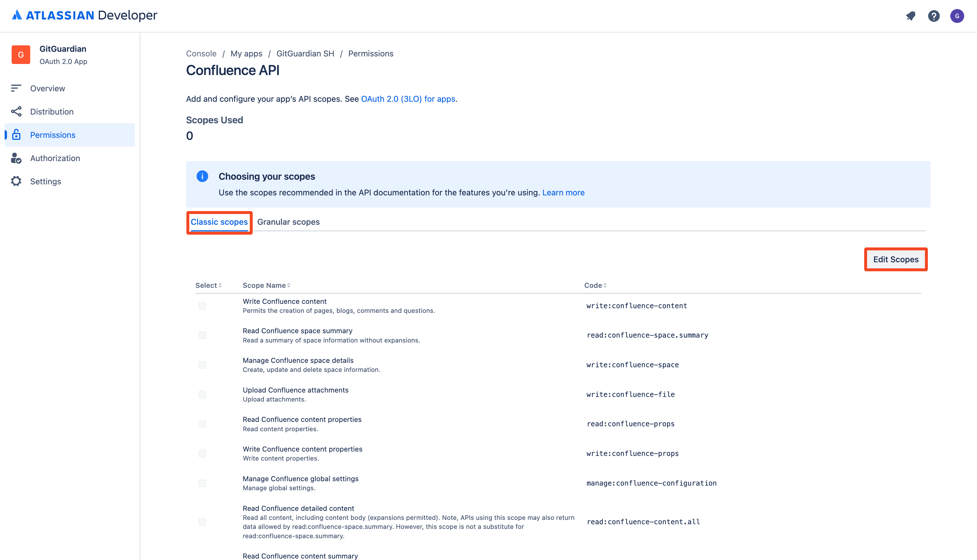Open the user profile avatar G

(957, 16)
